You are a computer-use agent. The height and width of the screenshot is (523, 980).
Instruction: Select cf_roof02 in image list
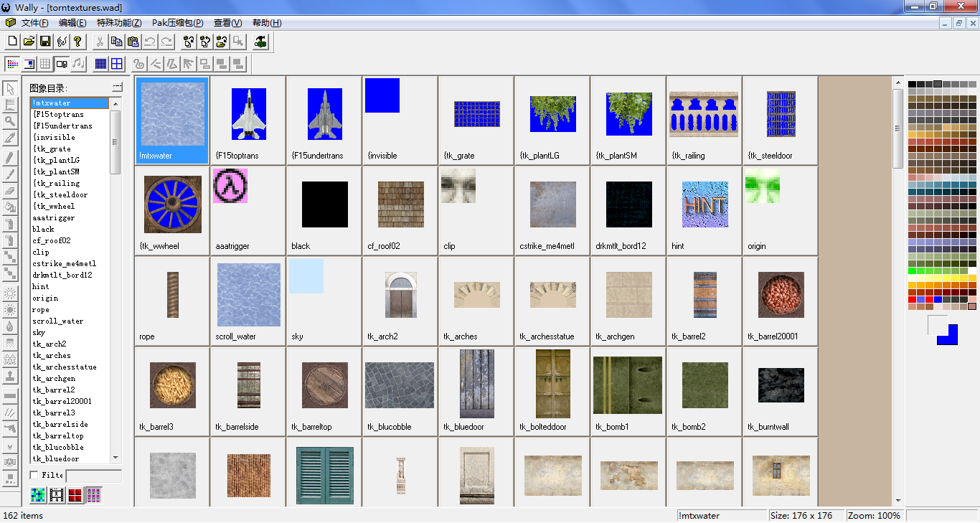coord(70,240)
